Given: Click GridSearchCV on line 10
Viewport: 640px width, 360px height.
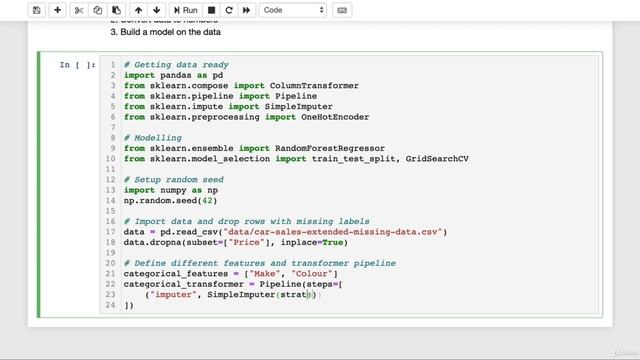Looking at the screenshot, I should tap(437, 159).
